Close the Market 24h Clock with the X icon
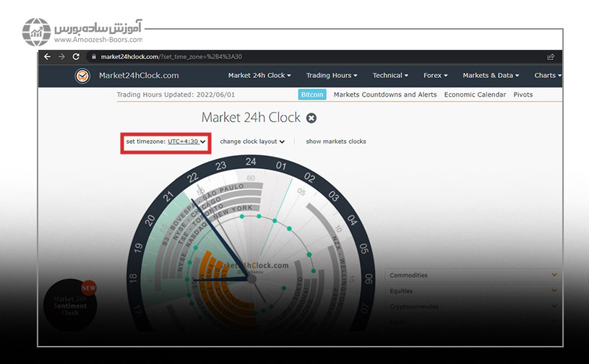Screen dimensions: 589x364 pos(311,118)
